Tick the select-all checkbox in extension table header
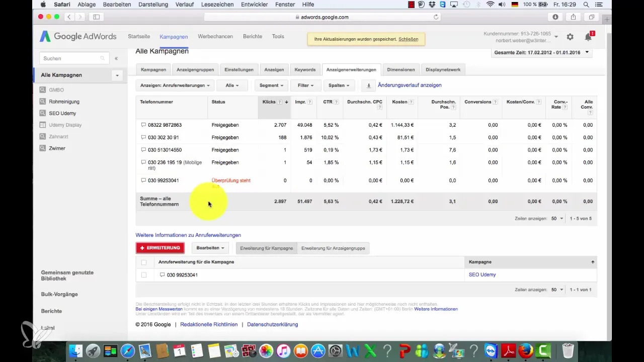This screenshot has height=362, width=644. point(144,262)
